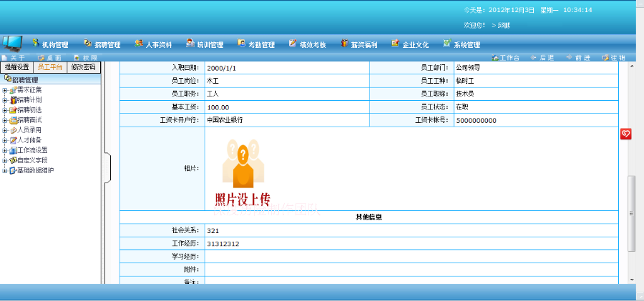Click the vertical scrollbar thumb
This screenshot has width=644, height=301.
[632, 214]
